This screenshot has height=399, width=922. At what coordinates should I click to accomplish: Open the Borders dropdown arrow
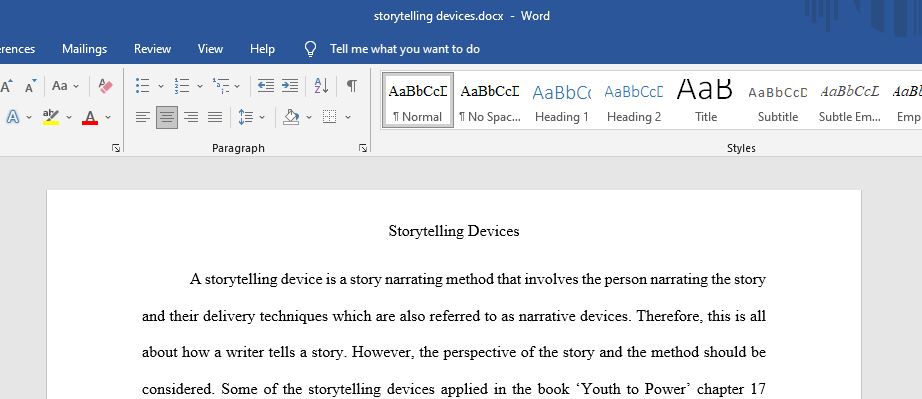pos(348,118)
